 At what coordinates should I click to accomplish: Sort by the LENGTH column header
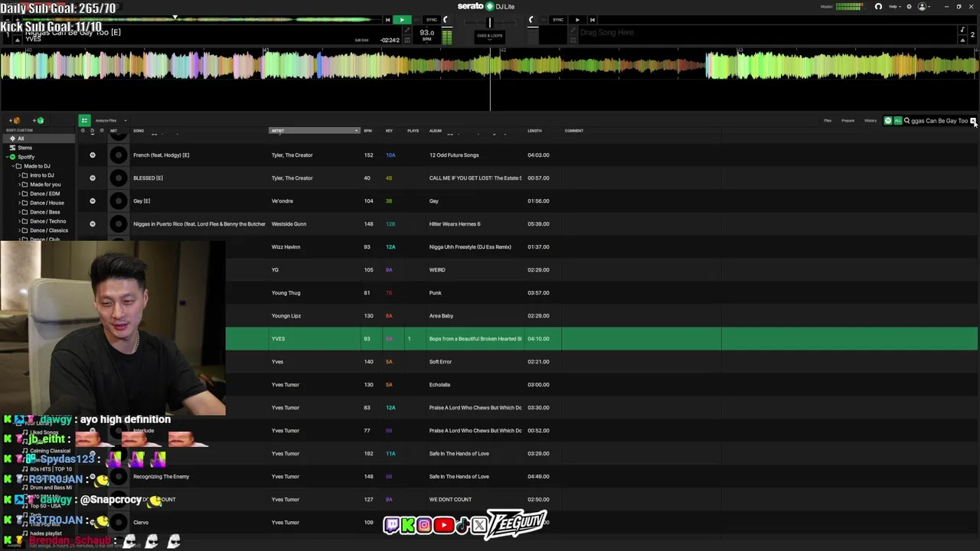(534, 131)
